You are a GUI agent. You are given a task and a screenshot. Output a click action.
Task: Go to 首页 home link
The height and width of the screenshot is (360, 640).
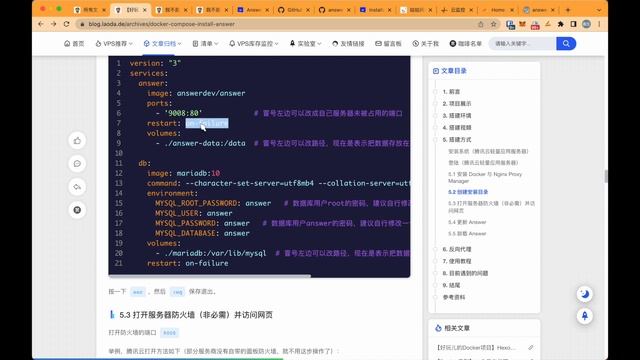74,43
